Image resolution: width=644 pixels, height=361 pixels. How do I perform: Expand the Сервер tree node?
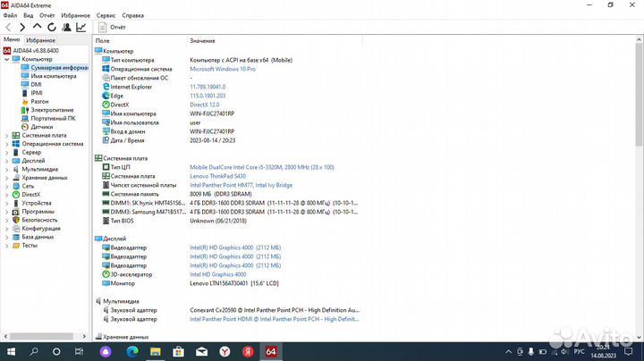coord(6,152)
